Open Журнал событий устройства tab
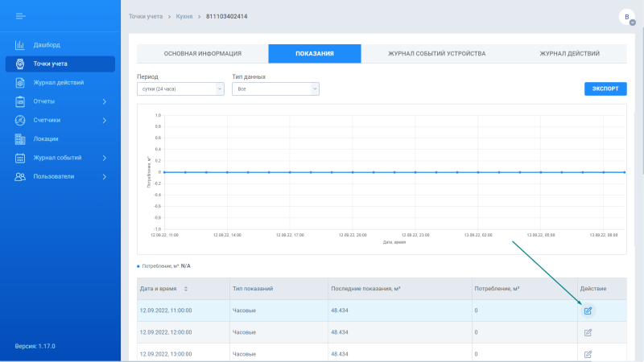The image size is (644, 362). click(x=436, y=54)
